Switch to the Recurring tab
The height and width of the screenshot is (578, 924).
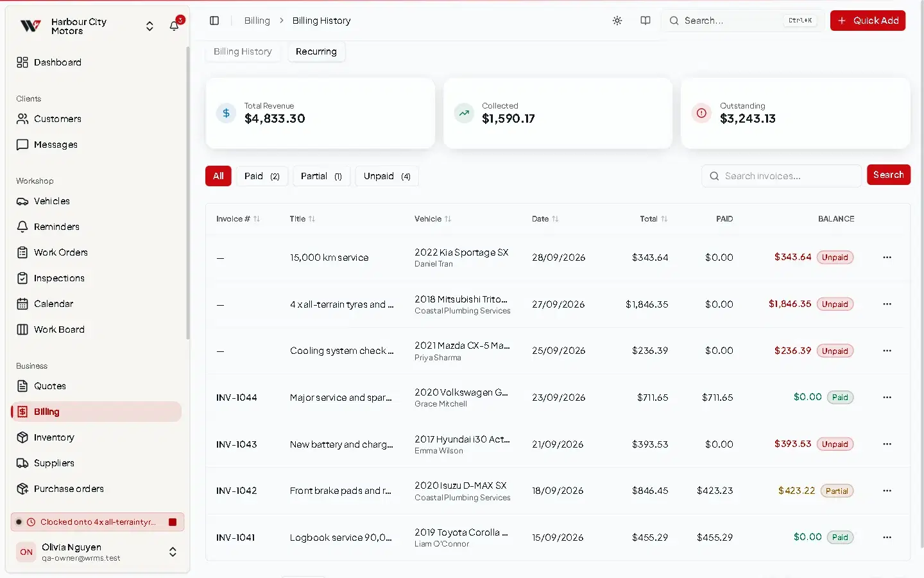pos(316,51)
